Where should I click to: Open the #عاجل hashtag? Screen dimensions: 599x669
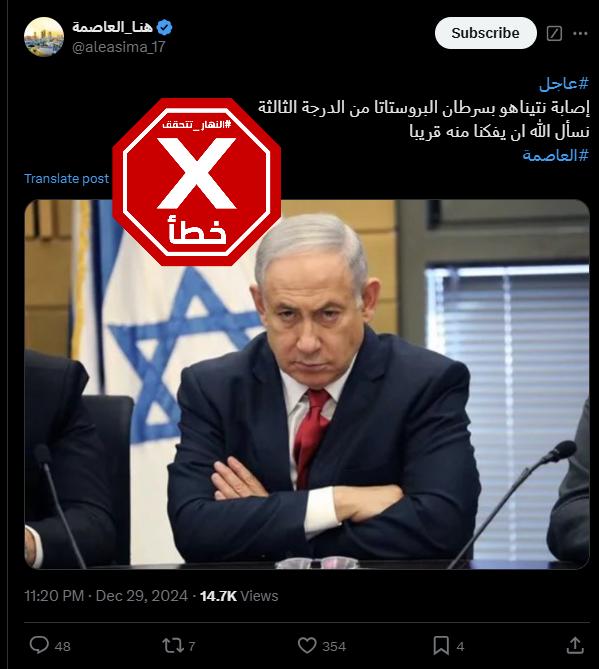tap(564, 83)
